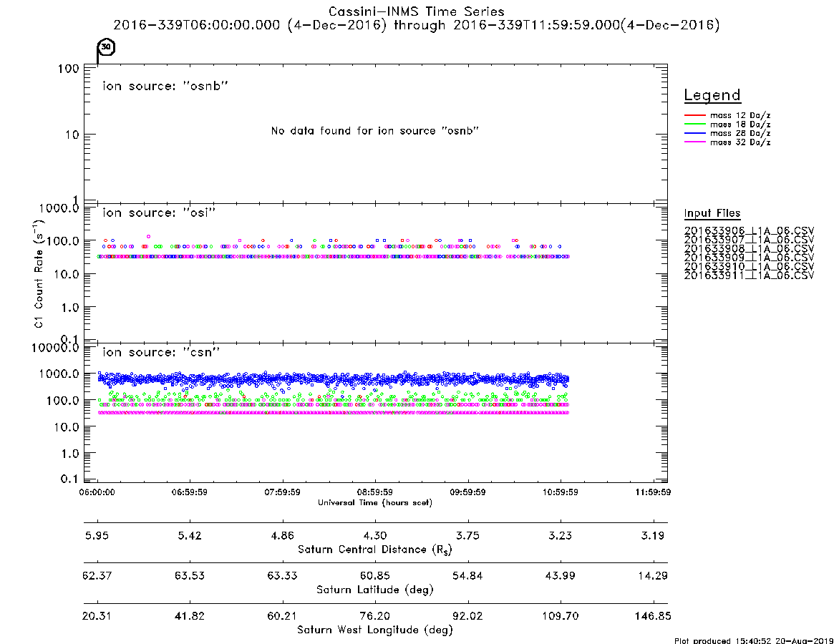Click the 'Saturn Latitude (deg)' label
This screenshot has height=644, width=834.
(375, 590)
